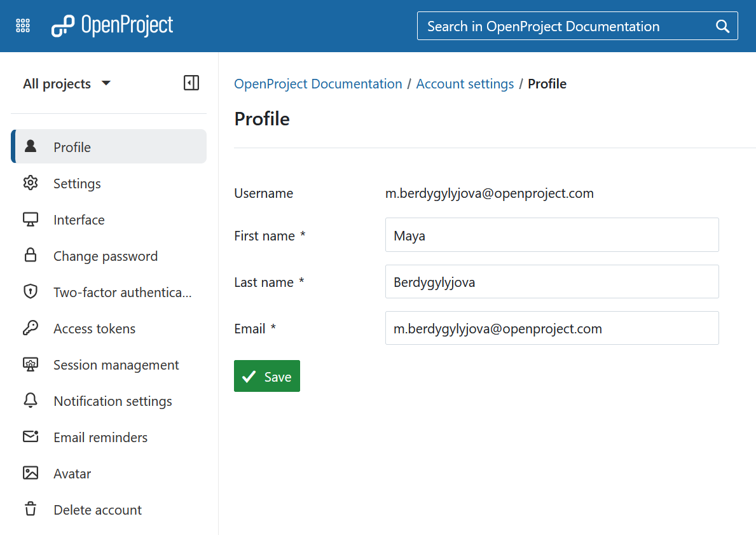Viewport: 756px width, 535px height.
Task: Open the Delete account page
Action: coord(109,510)
